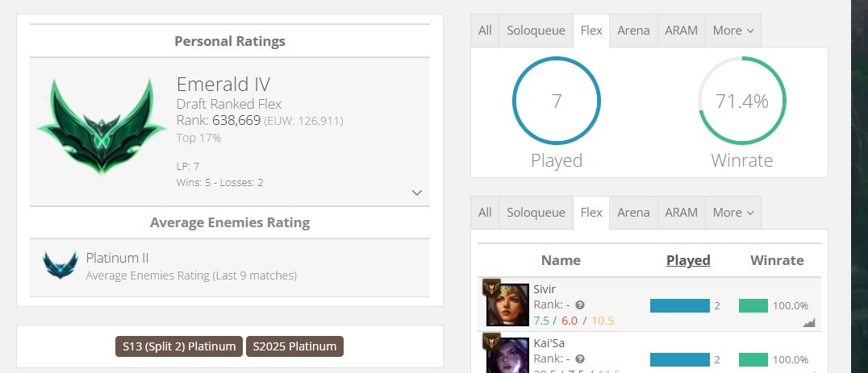
Task: Click the 71.4% winrate circle
Action: tap(742, 101)
